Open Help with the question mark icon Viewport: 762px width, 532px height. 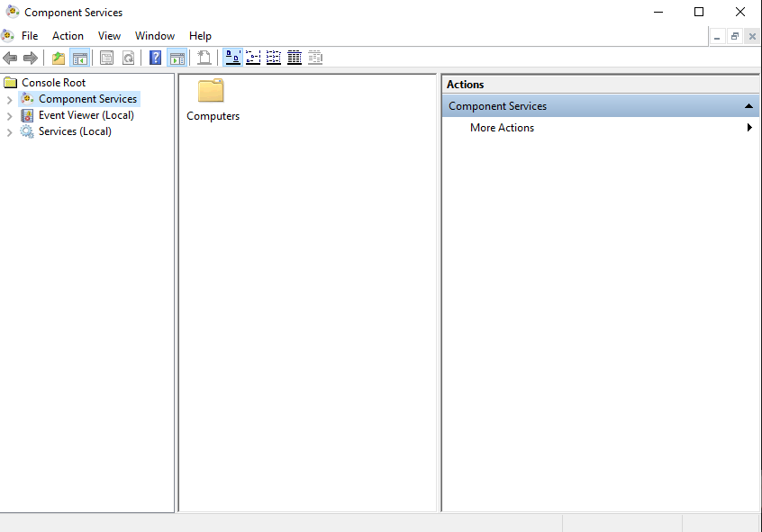pos(156,58)
